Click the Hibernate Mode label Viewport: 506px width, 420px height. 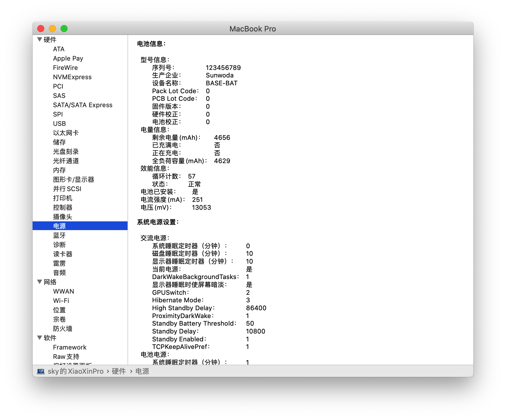pyautogui.click(x=178, y=300)
